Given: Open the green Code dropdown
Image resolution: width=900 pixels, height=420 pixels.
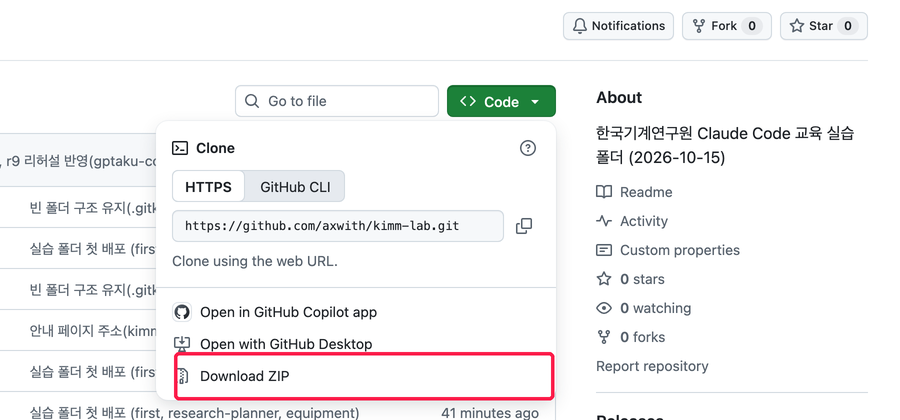Looking at the screenshot, I should pos(501,101).
